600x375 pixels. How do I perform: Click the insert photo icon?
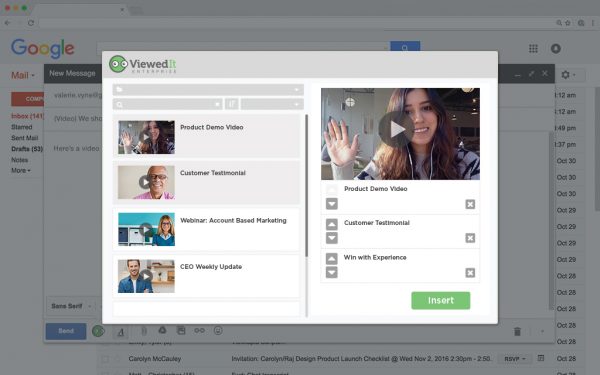181,330
